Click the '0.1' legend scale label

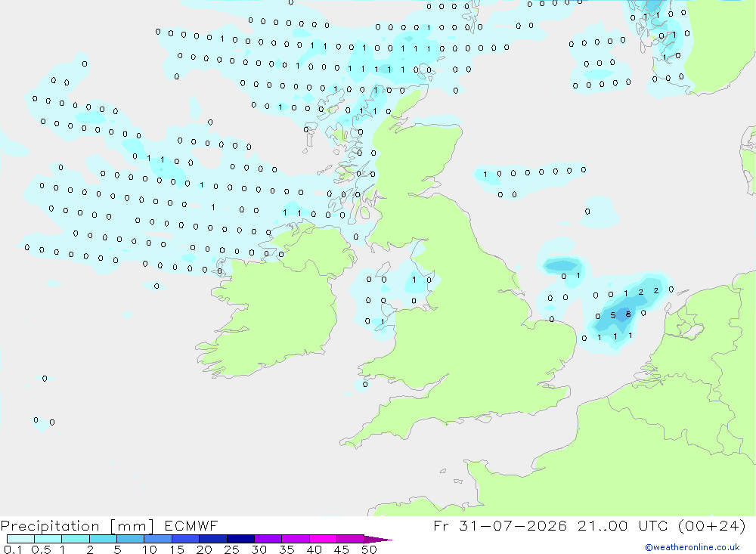point(13,549)
